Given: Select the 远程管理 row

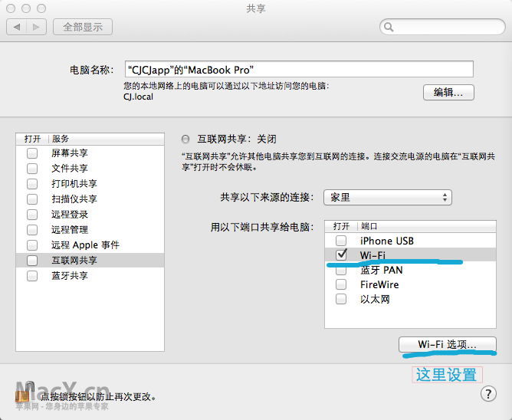Looking at the screenshot, I should pyautogui.click(x=90, y=230).
